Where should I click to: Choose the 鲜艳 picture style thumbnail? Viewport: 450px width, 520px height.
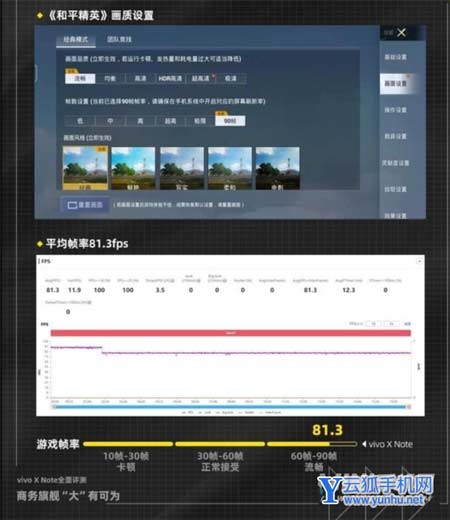133,168
